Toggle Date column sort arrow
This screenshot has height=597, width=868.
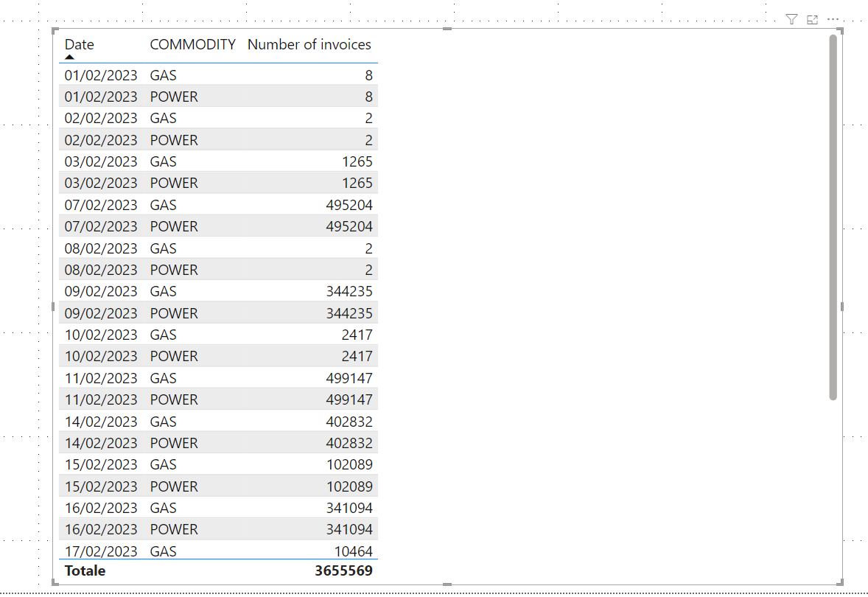tap(69, 57)
